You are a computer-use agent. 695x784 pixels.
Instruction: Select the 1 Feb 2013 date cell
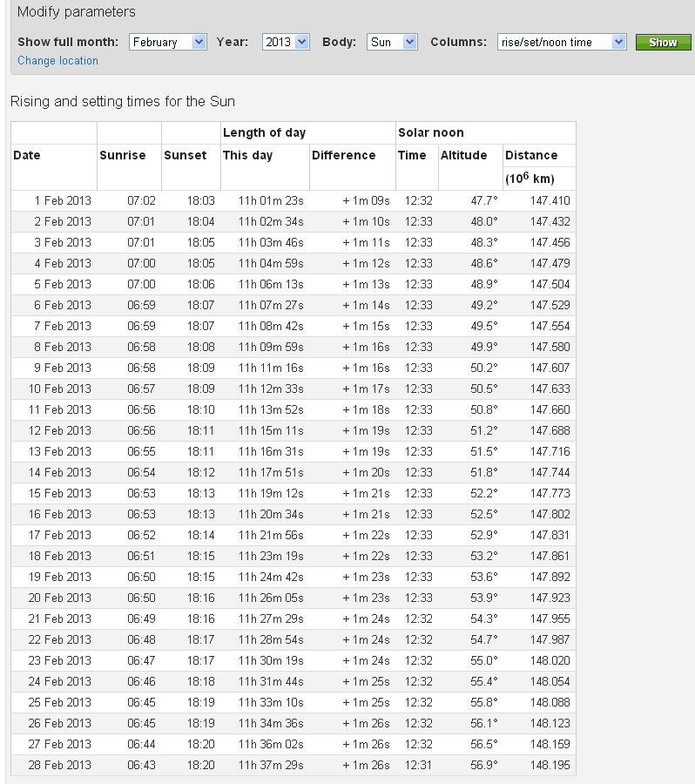(x=62, y=200)
